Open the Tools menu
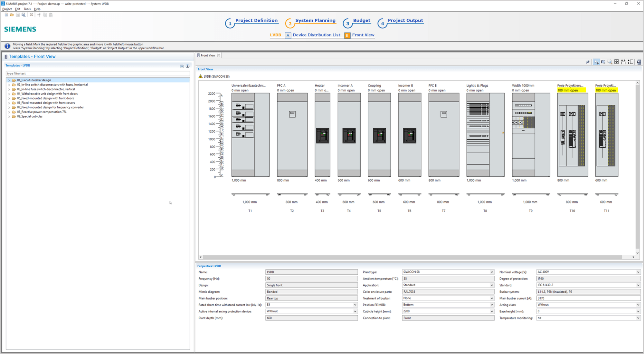This screenshot has width=644, height=354. coord(27,9)
